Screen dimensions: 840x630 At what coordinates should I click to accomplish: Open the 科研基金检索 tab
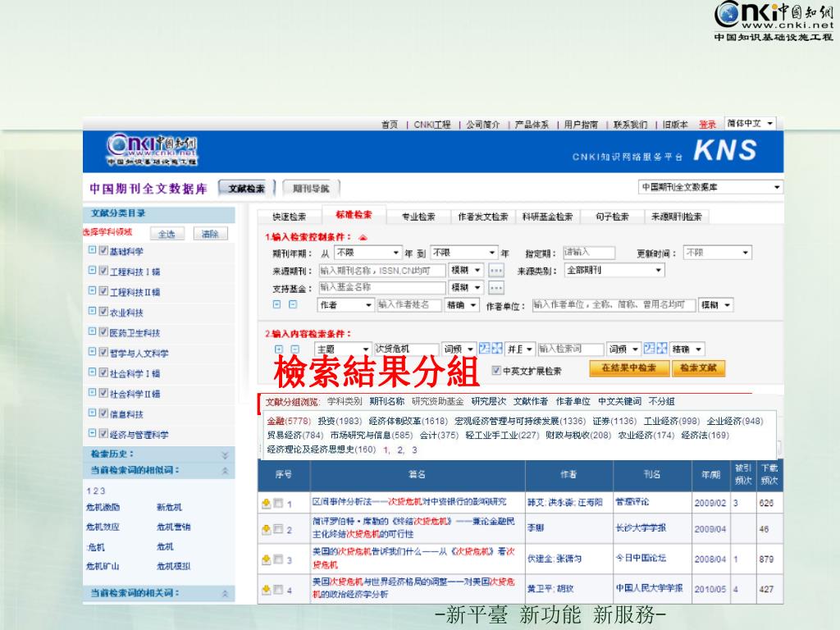(x=547, y=217)
